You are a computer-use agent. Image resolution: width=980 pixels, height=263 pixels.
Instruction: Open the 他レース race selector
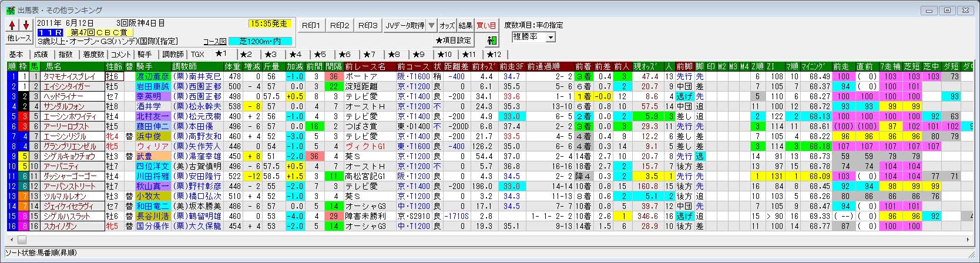[x=19, y=38]
